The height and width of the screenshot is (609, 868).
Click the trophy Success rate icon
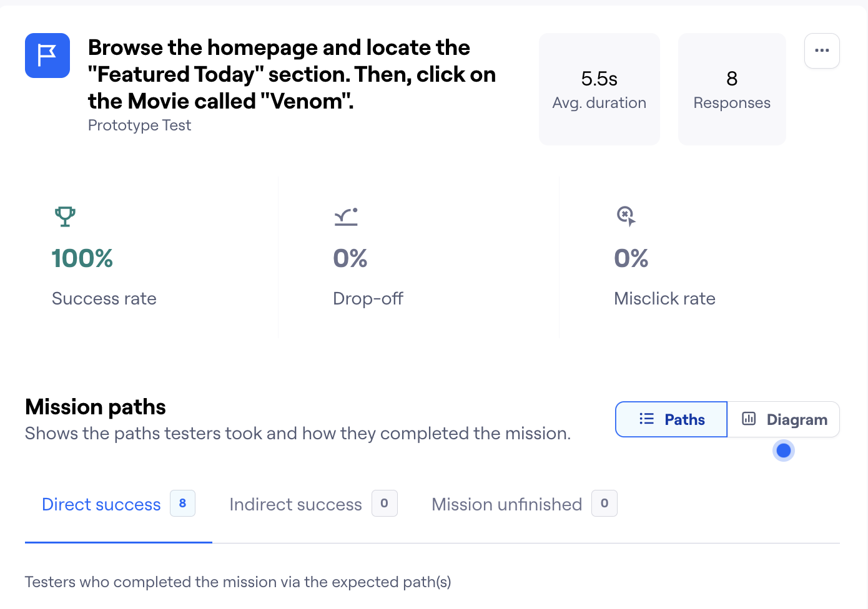pyautogui.click(x=65, y=217)
